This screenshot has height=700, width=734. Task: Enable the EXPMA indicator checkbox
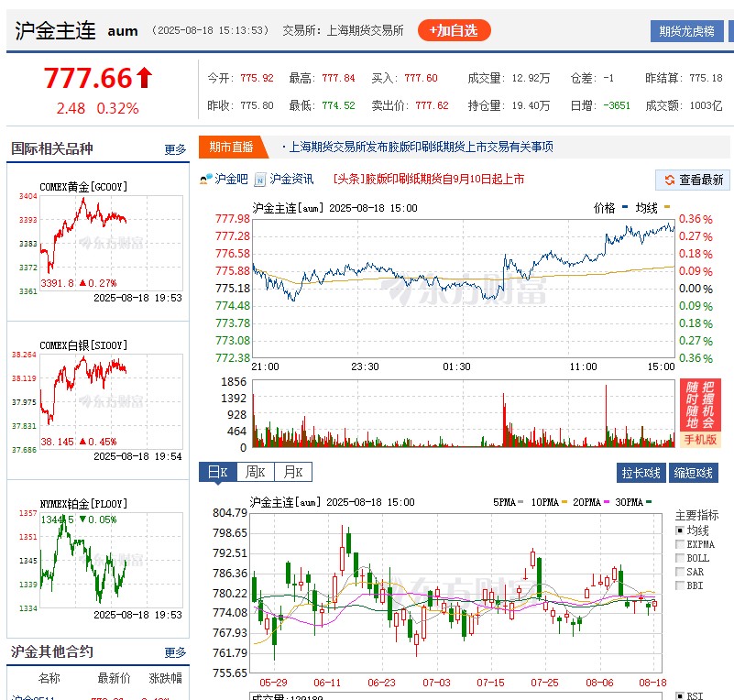(x=679, y=543)
